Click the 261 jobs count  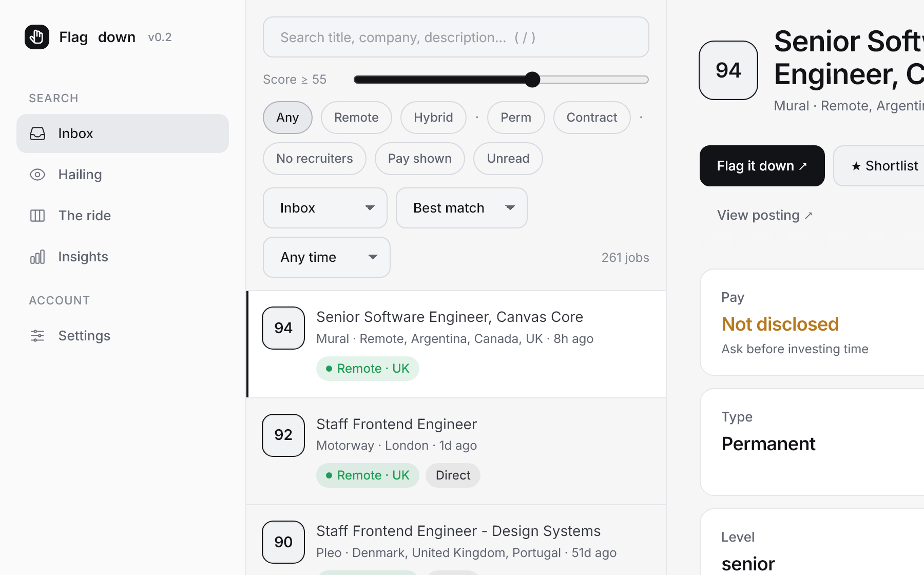click(625, 258)
